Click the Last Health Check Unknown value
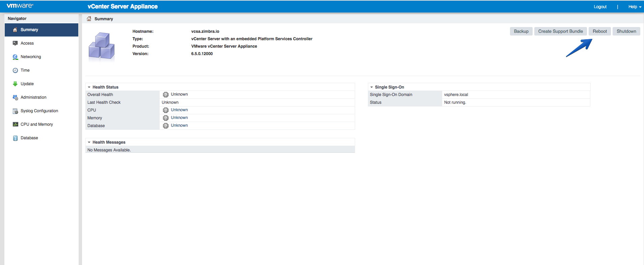 [170, 102]
